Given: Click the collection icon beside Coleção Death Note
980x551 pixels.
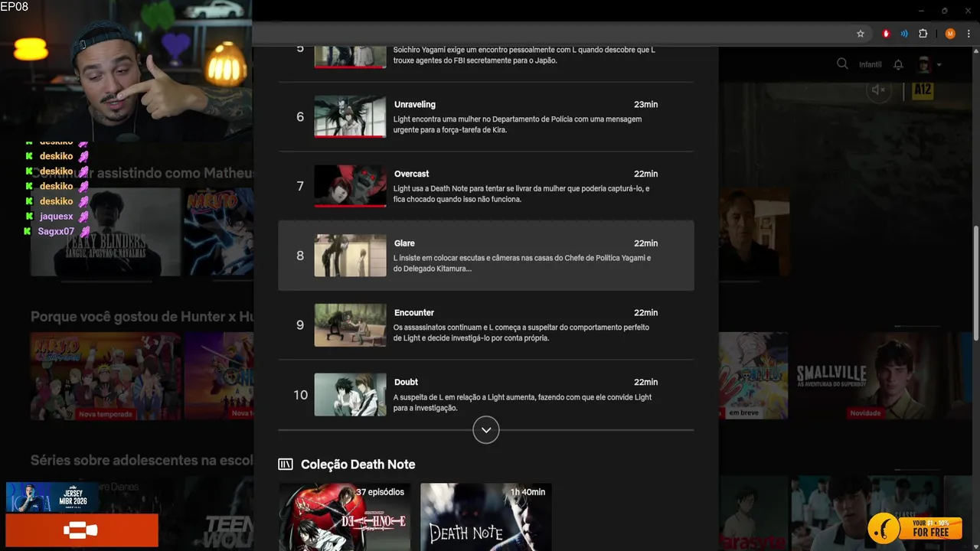Looking at the screenshot, I should tap(286, 465).
